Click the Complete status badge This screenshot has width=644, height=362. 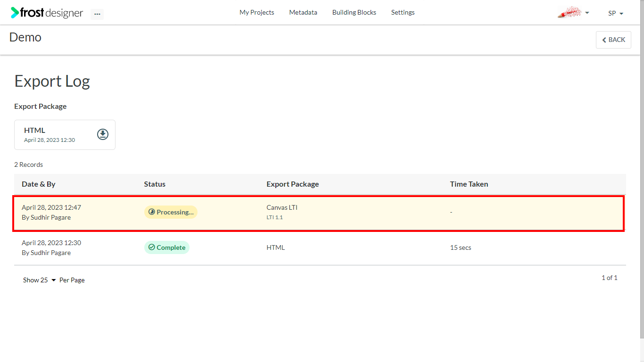[x=166, y=247]
